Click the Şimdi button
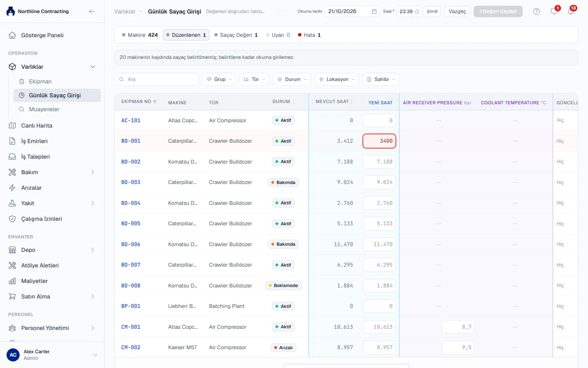This screenshot has height=368, width=588. [432, 11]
